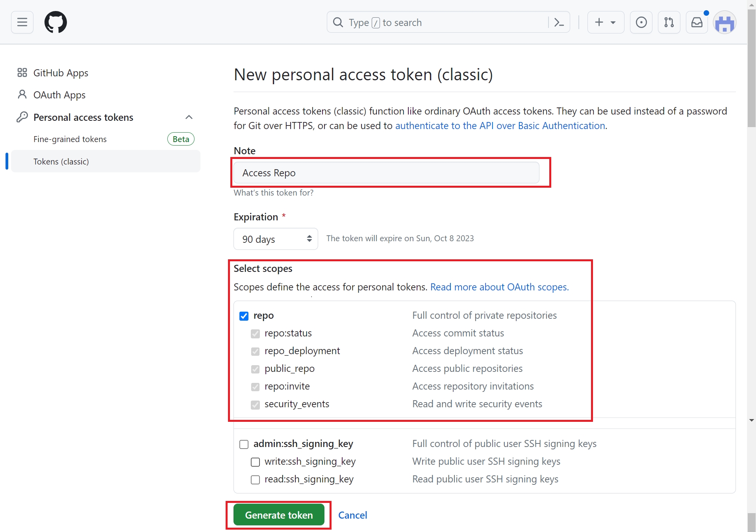Viewport: 756px width, 532px height.
Task: Click the search magnifier icon
Action: coord(338,22)
